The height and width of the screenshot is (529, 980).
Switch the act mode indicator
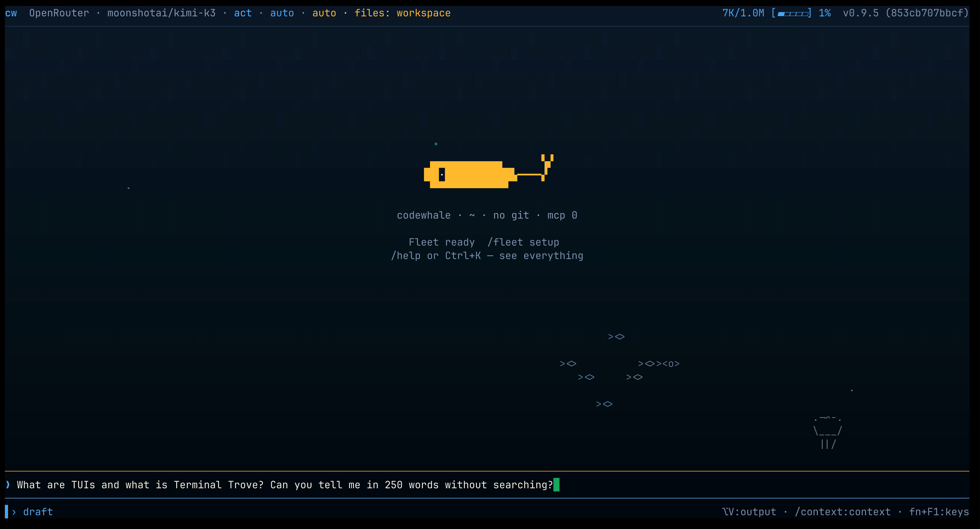[243, 13]
